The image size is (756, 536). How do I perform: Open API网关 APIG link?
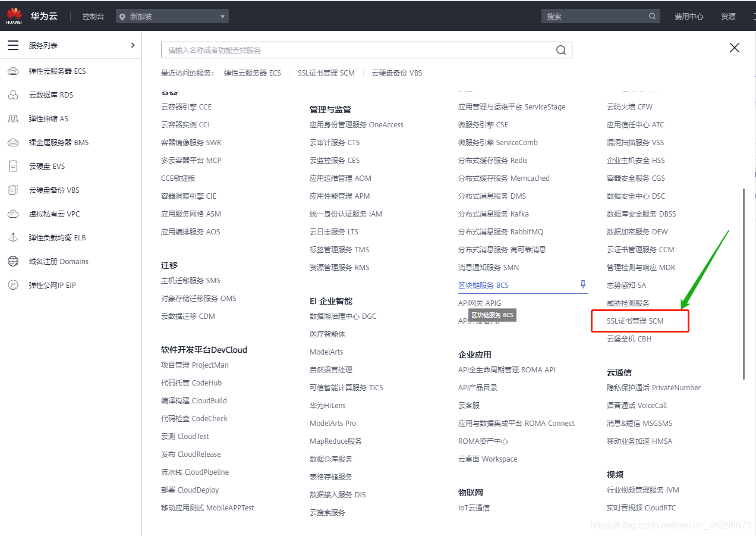tap(480, 303)
